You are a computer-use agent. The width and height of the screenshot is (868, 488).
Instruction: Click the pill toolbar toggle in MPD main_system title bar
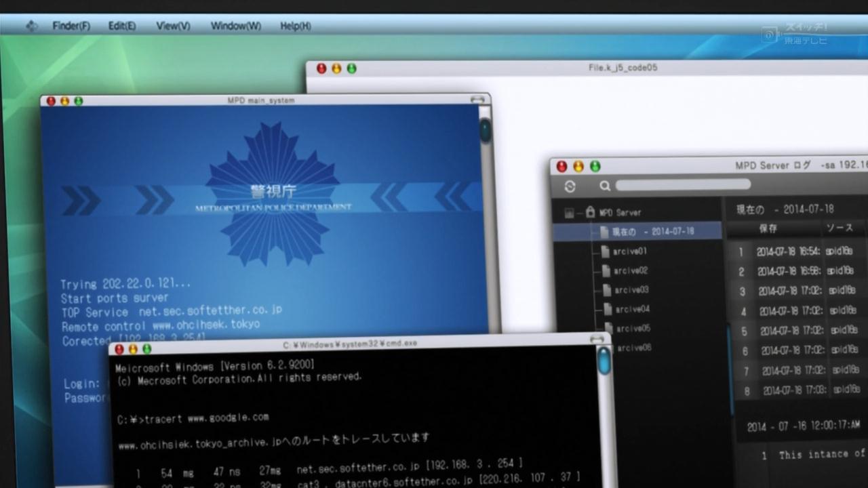click(x=477, y=99)
